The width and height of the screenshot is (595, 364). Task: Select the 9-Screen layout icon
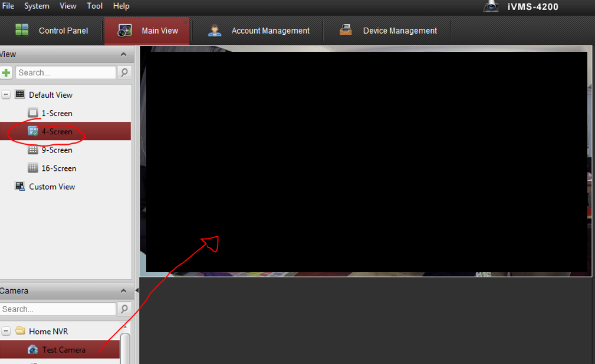(x=33, y=150)
